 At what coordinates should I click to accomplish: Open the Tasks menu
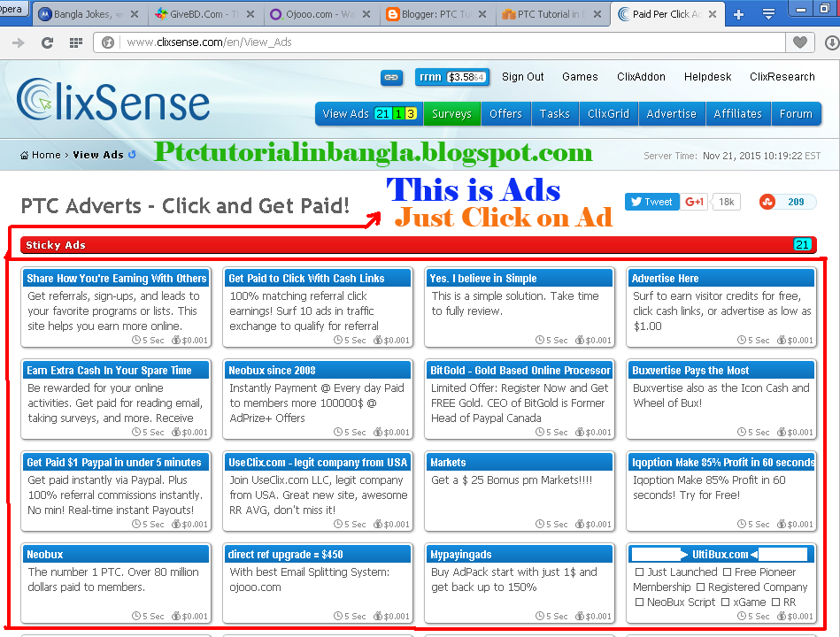point(555,114)
